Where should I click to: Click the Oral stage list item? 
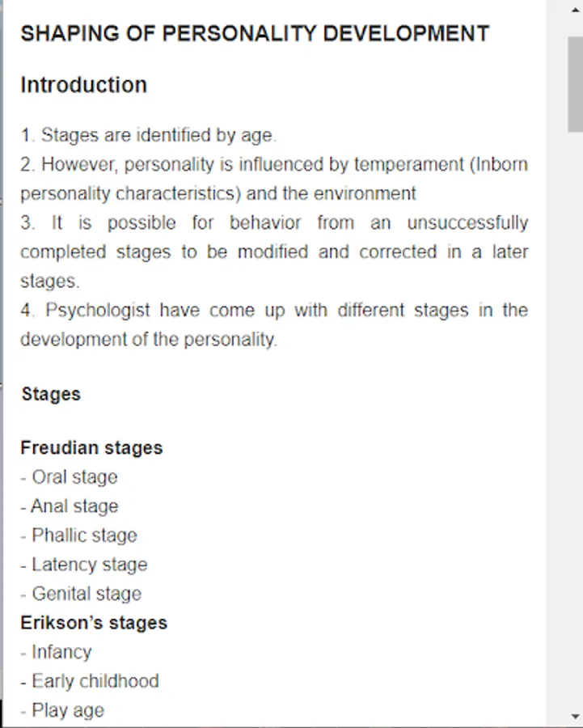[x=70, y=477]
